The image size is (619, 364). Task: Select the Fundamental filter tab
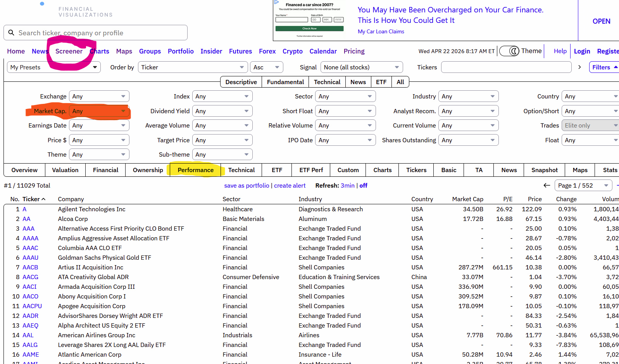click(285, 82)
